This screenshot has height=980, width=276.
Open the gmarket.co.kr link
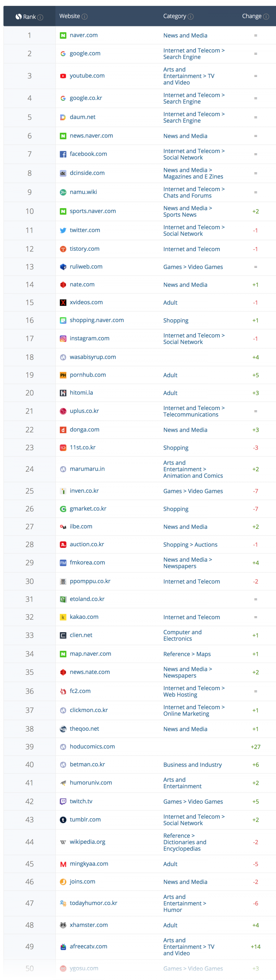coord(88,509)
